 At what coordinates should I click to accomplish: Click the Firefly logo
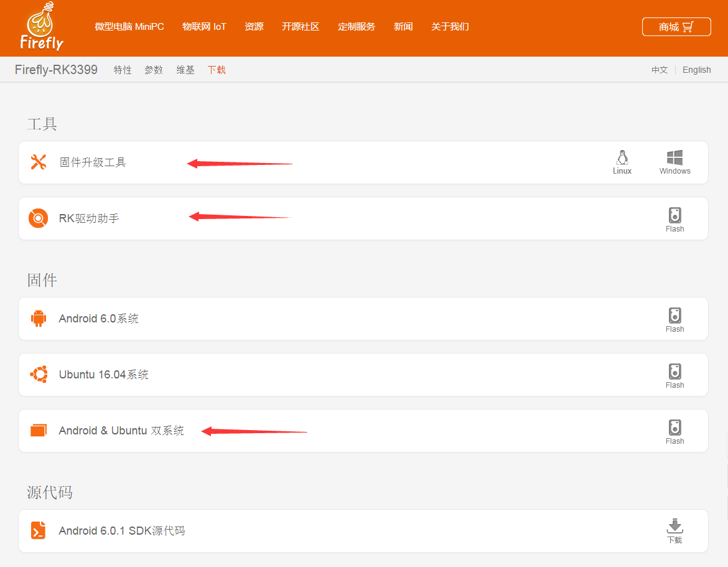(x=41, y=27)
